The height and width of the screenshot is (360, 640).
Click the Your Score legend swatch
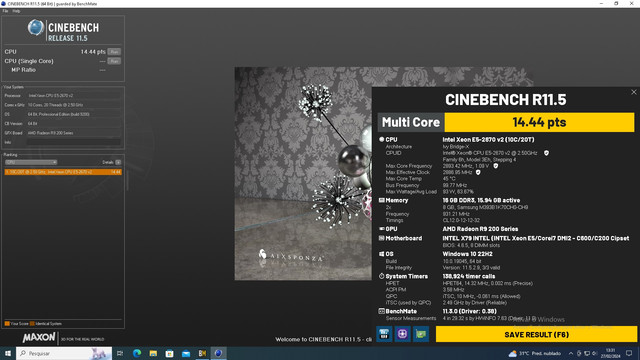click(7, 324)
